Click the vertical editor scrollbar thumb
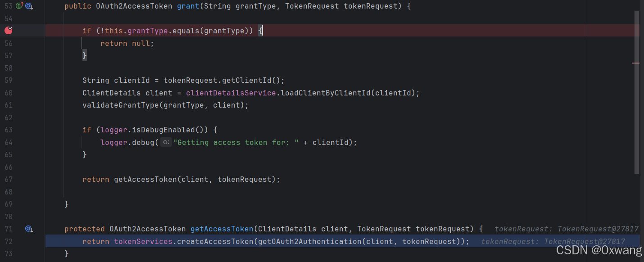 click(637, 92)
